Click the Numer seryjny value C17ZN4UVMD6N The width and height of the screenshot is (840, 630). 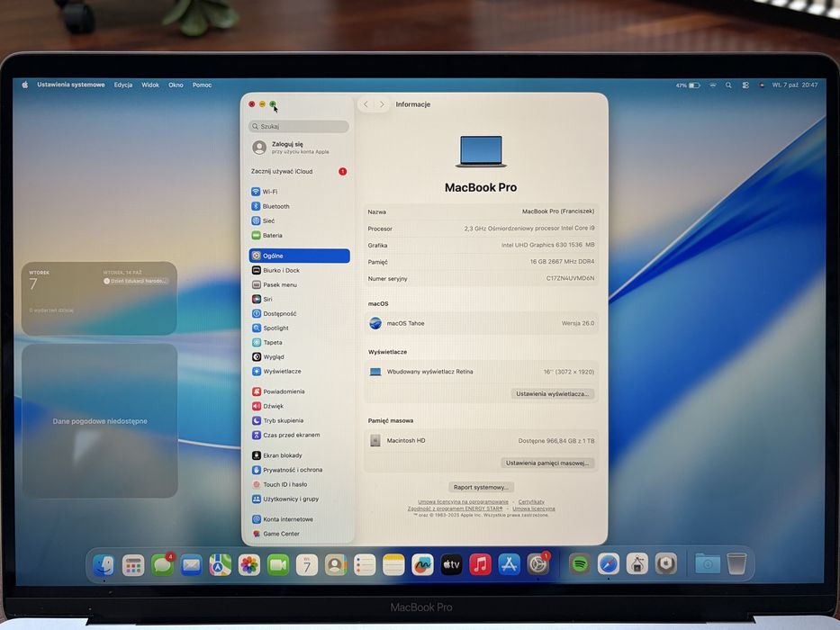[570, 279]
